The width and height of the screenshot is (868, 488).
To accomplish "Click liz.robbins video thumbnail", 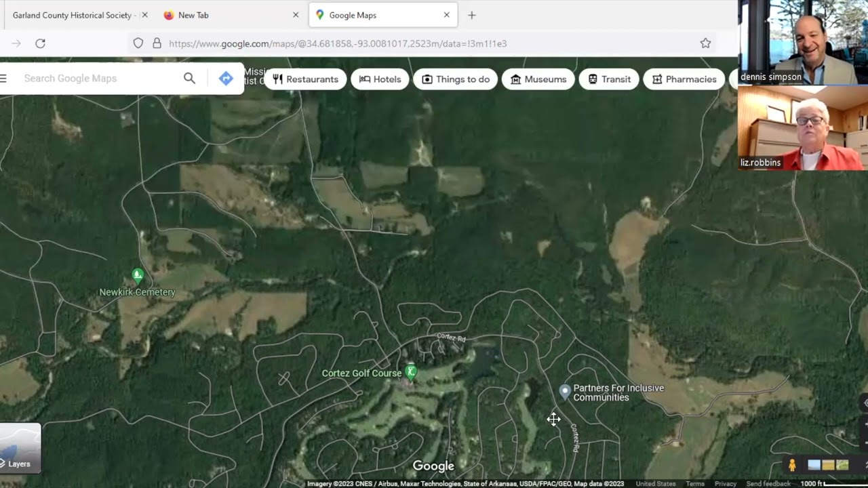I will tap(803, 127).
